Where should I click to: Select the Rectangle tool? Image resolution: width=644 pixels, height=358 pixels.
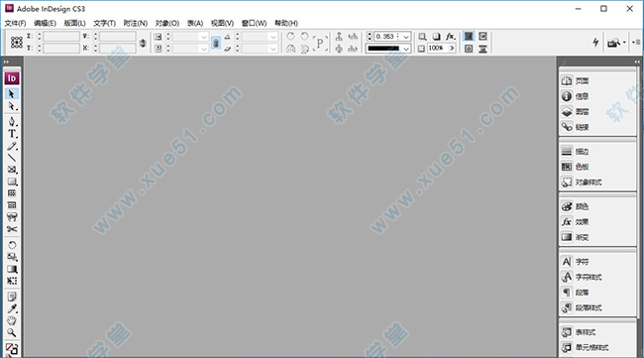(x=12, y=181)
